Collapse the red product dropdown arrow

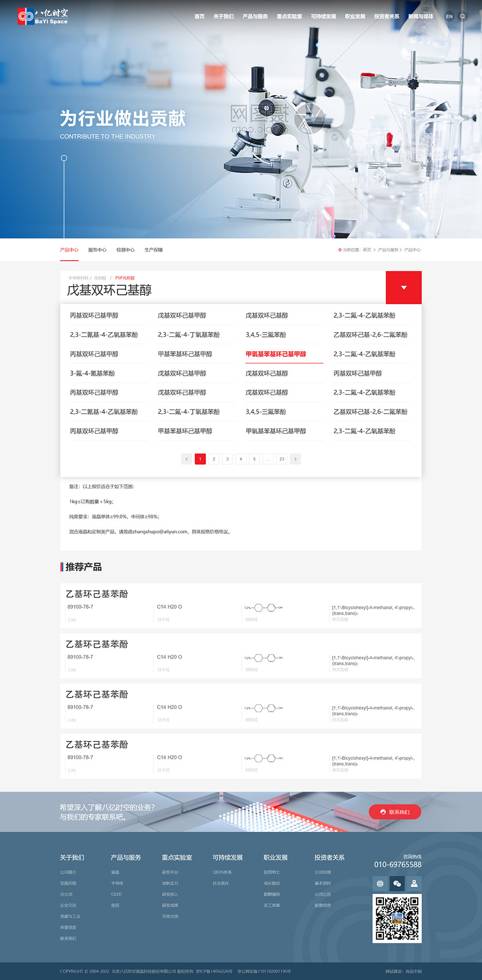click(x=404, y=288)
